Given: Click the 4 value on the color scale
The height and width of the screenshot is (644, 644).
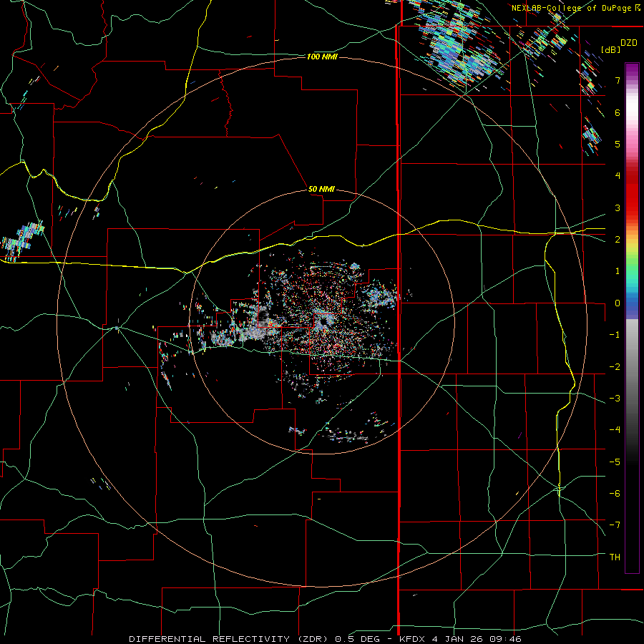Looking at the screenshot, I should click(x=618, y=176).
